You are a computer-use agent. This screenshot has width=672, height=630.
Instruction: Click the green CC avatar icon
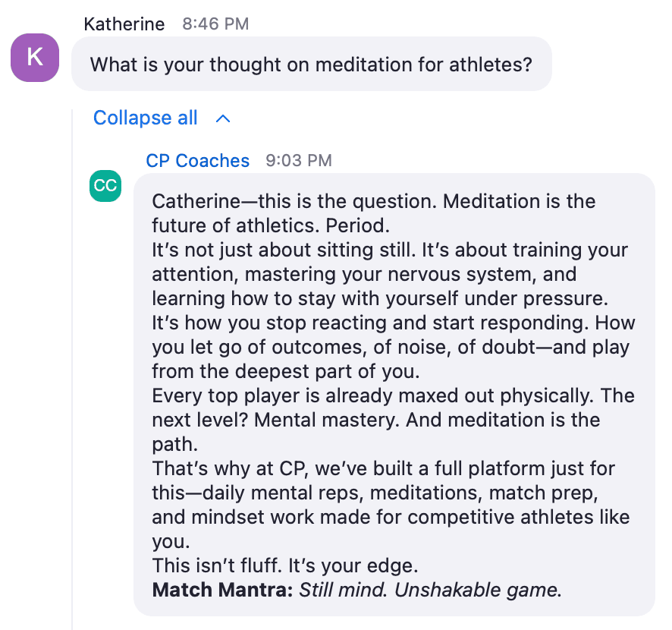105,186
